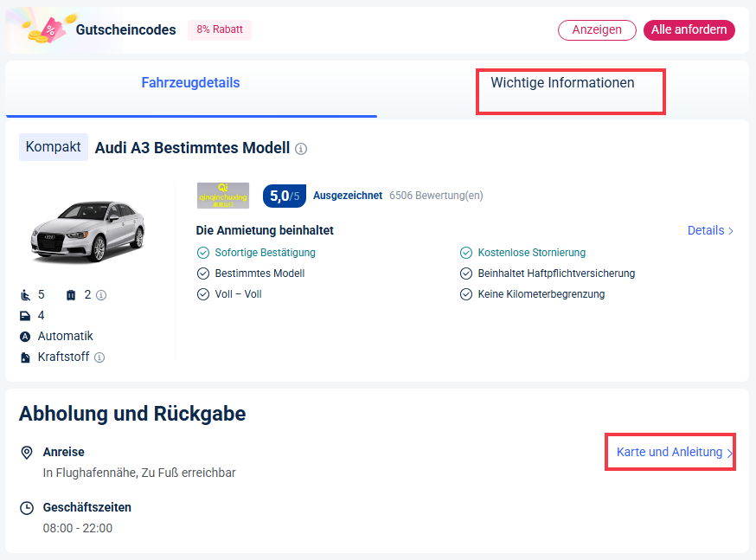This screenshot has width=756, height=560.
Task: Open the Details link
Action: point(710,230)
